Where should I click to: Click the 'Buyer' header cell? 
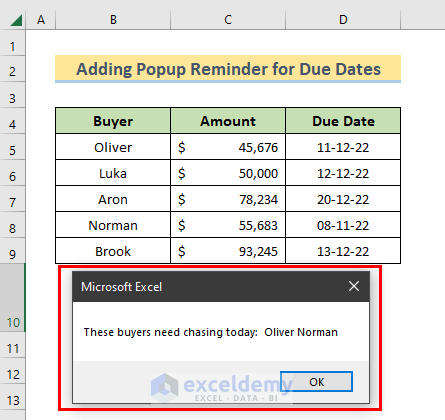tap(113, 121)
